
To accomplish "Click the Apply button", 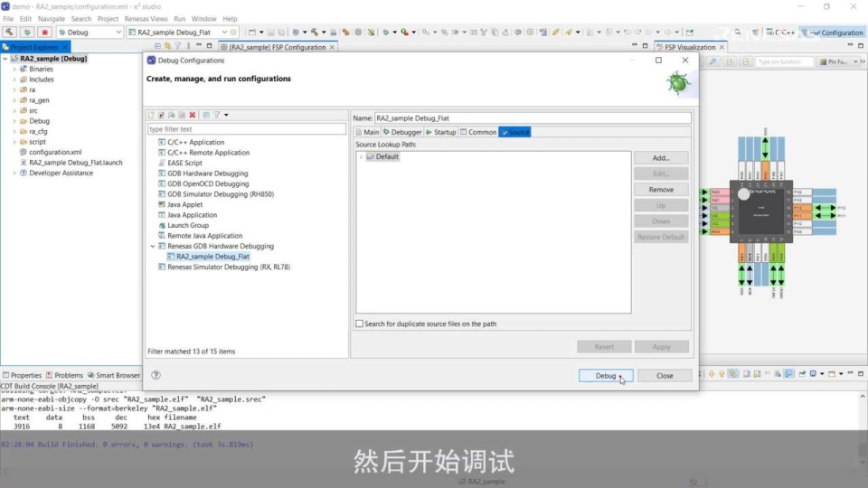I will click(x=661, y=347).
